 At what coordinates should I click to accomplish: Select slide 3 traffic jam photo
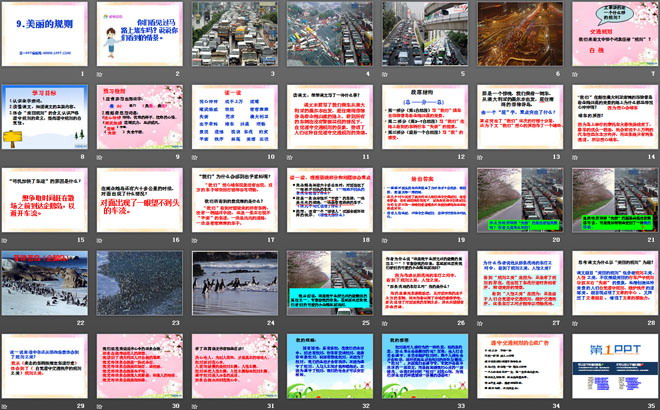(235, 34)
